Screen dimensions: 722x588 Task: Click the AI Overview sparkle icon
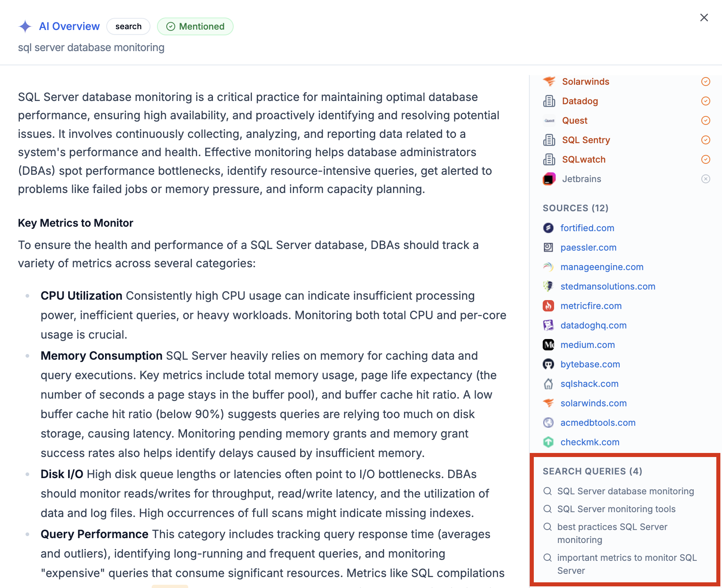[x=25, y=26]
